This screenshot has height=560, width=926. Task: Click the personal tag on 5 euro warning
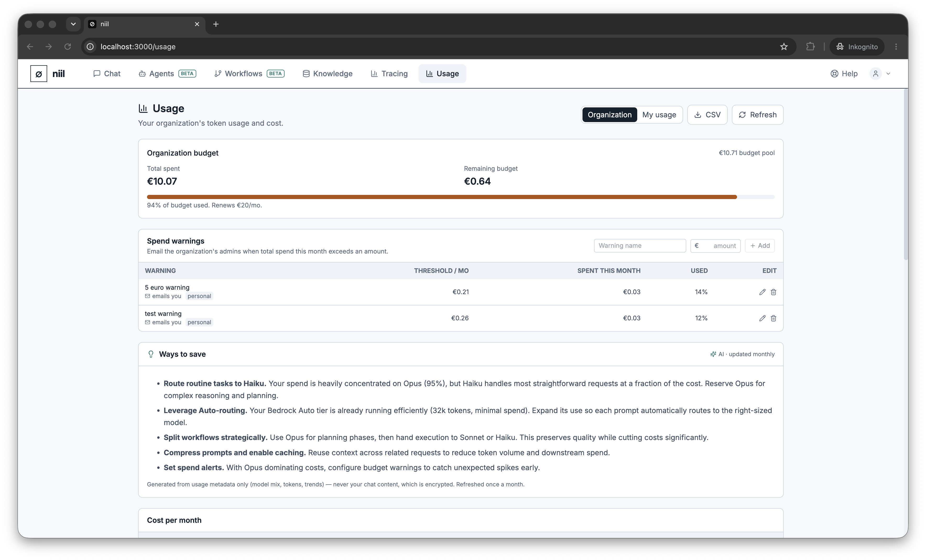coord(199,296)
